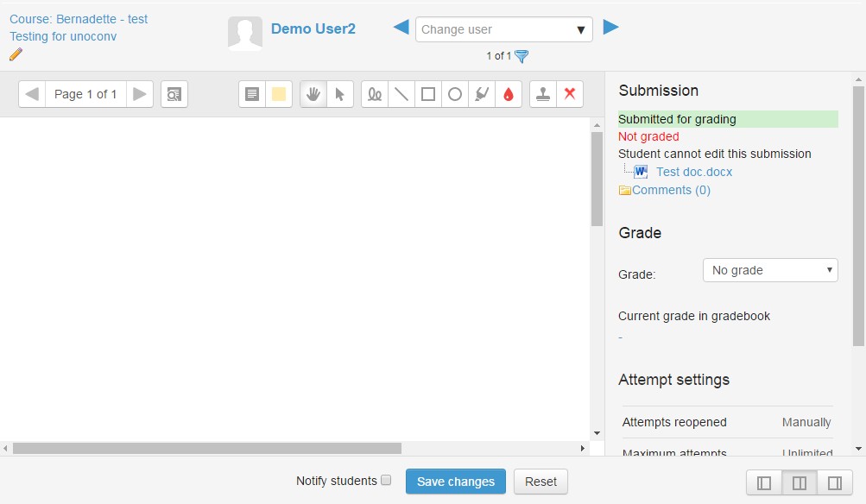The width and height of the screenshot is (866, 504).
Task: Select the comment tool
Action: [x=252, y=94]
